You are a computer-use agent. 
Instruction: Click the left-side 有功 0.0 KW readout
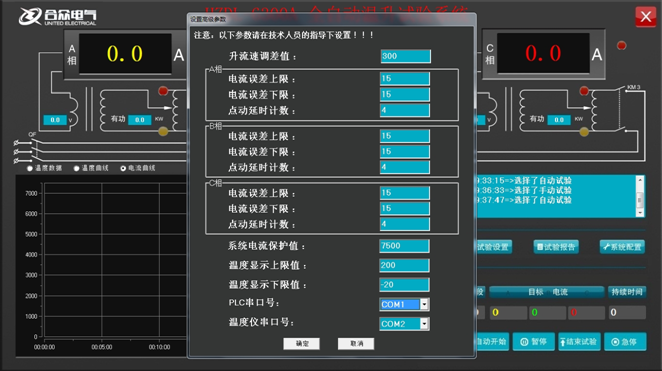[140, 120]
